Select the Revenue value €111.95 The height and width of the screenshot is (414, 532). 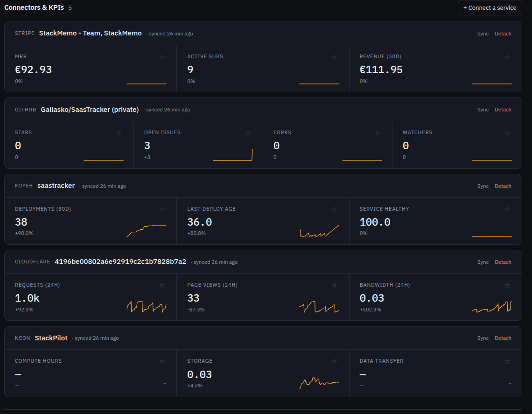click(x=381, y=69)
